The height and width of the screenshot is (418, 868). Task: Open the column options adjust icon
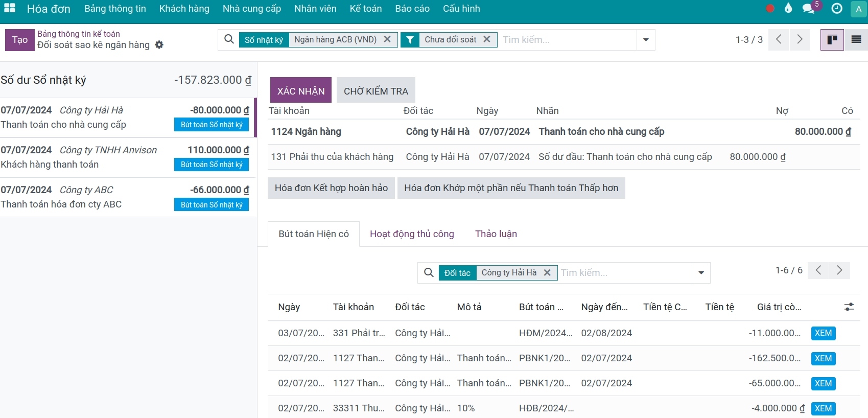click(849, 307)
